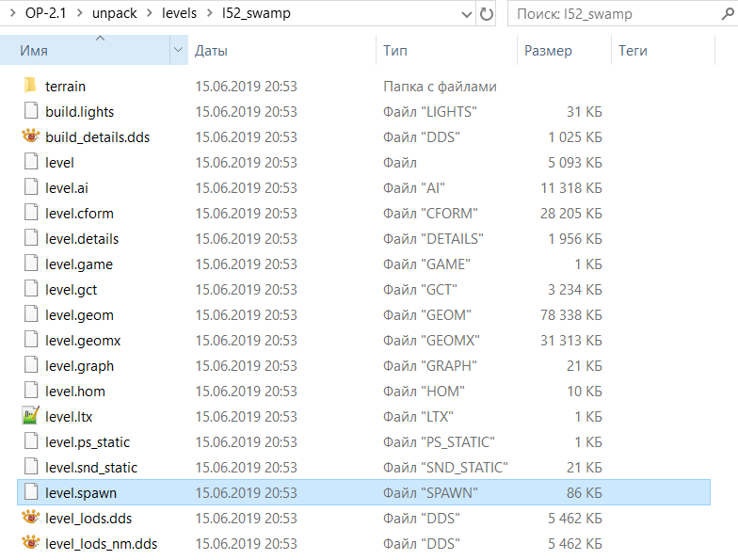738x560 pixels.
Task: Click the level.snd_static file icon
Action: 31,467
